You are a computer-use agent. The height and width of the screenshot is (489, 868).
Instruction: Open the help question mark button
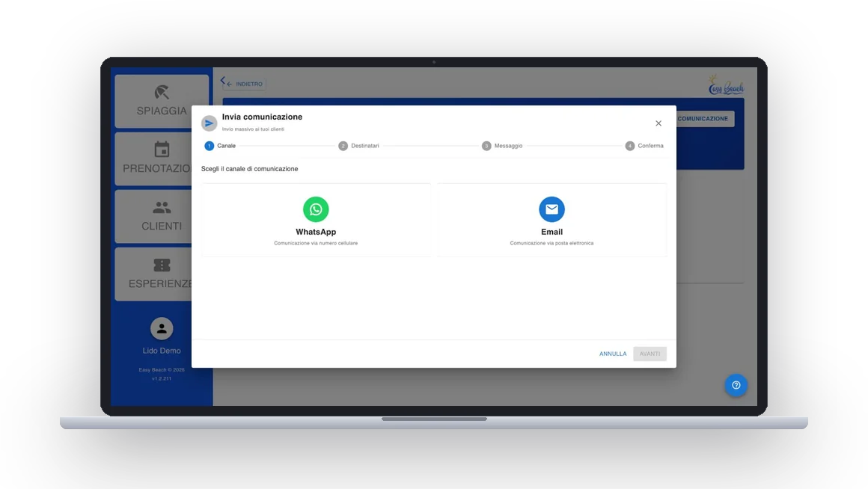736,385
